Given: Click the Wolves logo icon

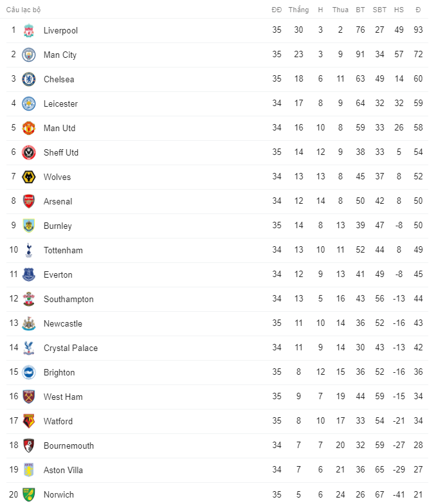Looking at the screenshot, I should pos(28,177).
